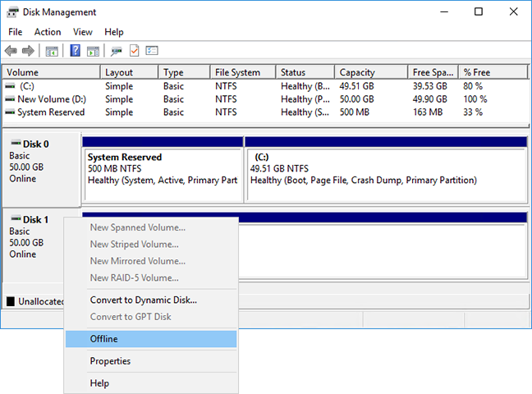Click the 49.90 GB free space cell

[430, 99]
